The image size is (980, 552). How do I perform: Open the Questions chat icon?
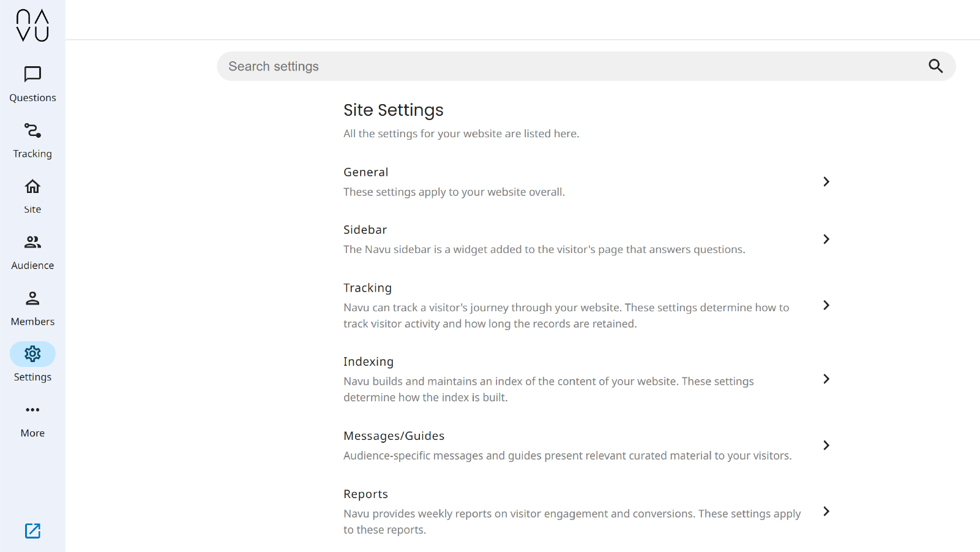32,74
